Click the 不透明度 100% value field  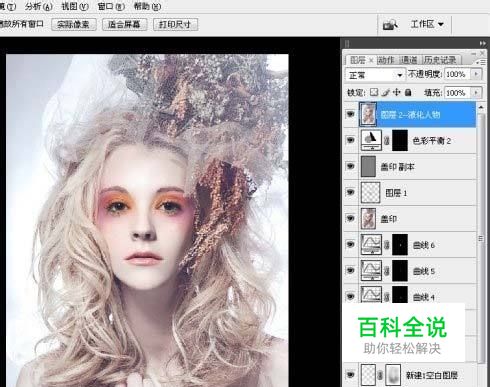click(457, 74)
